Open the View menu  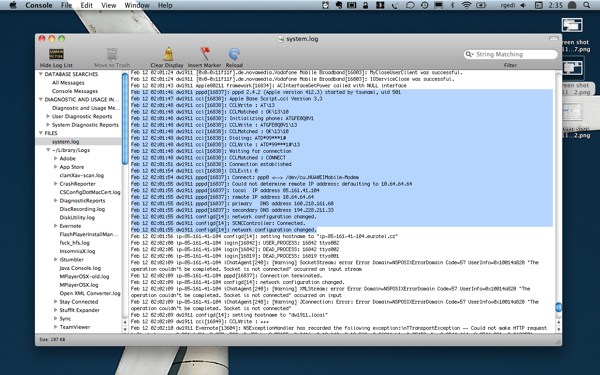[x=109, y=5]
